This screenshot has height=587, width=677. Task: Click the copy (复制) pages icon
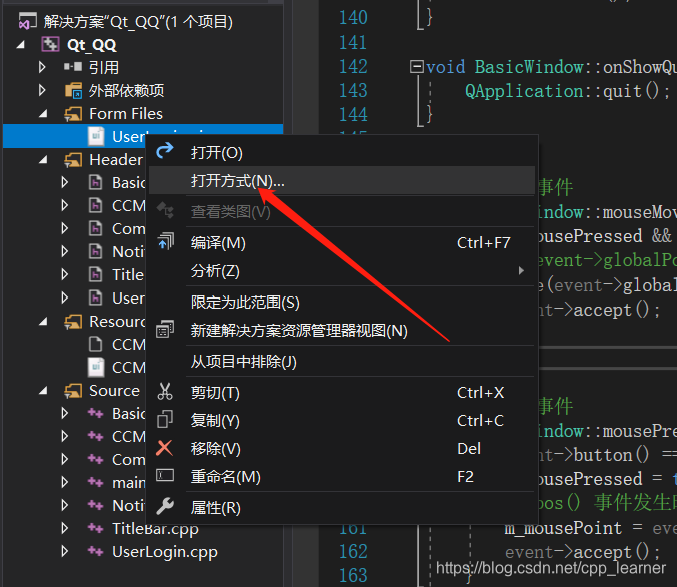(165, 419)
